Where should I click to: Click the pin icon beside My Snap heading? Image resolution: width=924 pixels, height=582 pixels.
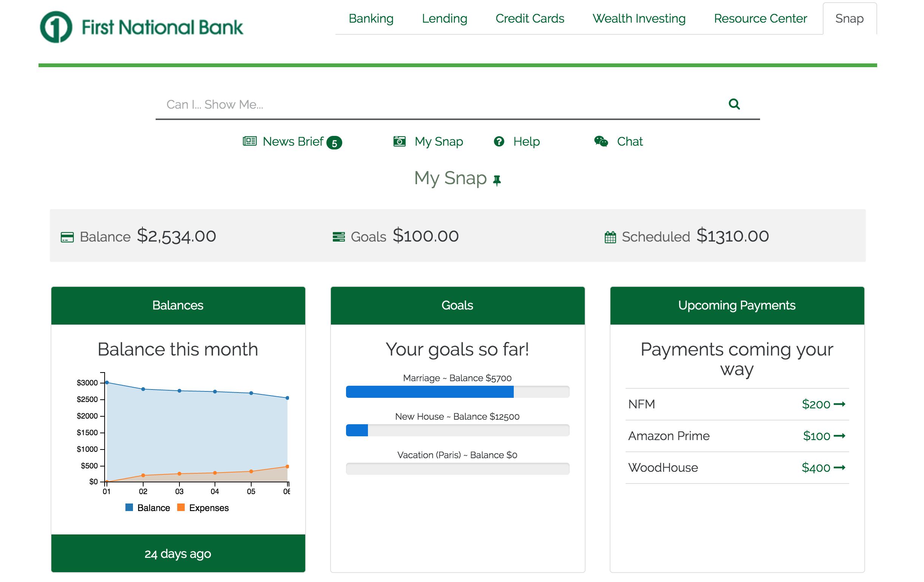(x=497, y=180)
